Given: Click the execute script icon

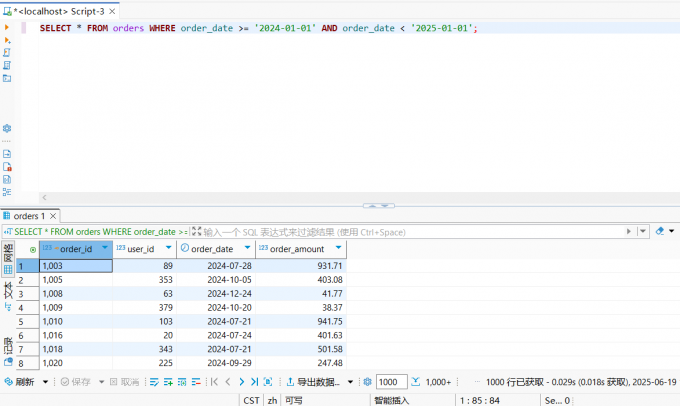Looking at the screenshot, I should 7,53.
